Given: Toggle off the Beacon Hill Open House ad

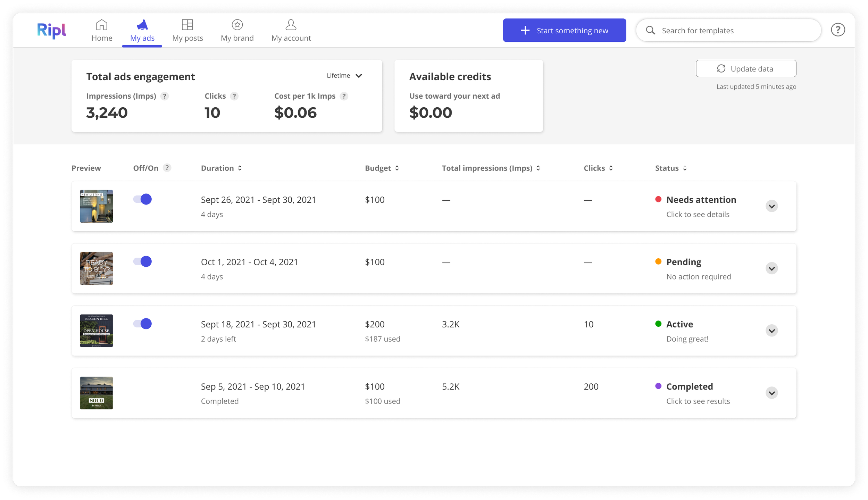Looking at the screenshot, I should point(142,324).
